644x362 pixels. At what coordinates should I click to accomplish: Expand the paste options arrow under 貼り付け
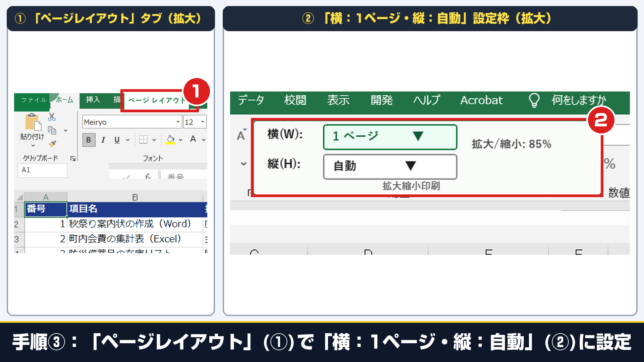pyautogui.click(x=33, y=145)
